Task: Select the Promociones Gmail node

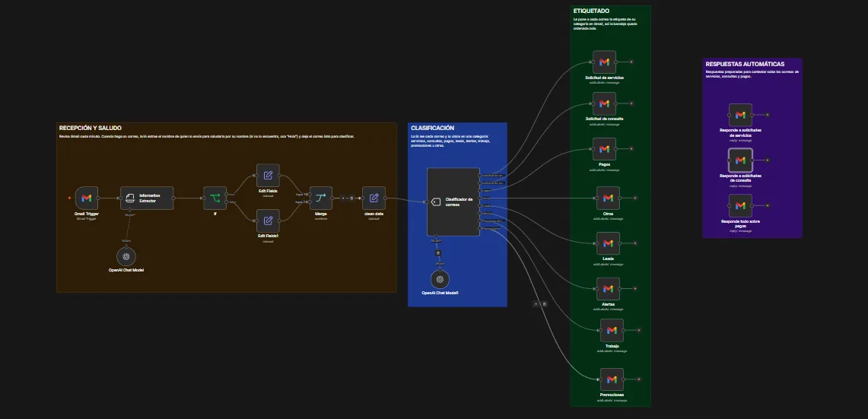Action: tap(612, 379)
